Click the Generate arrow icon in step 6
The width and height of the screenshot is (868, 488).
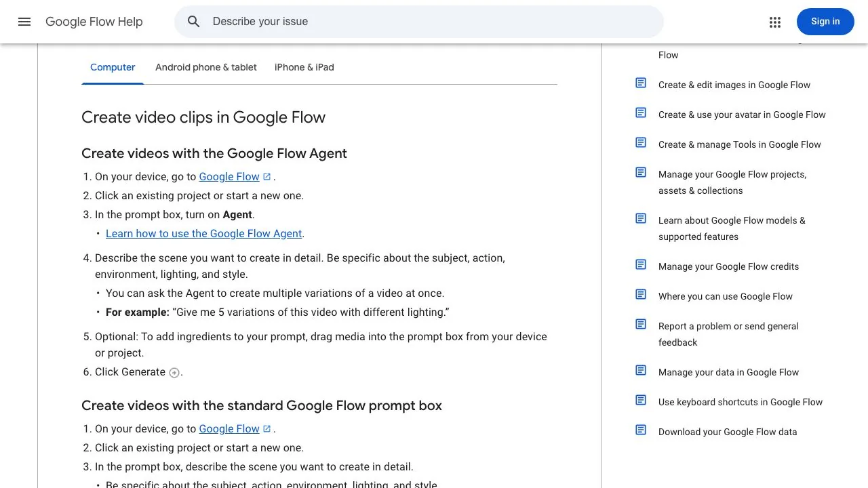pos(174,373)
